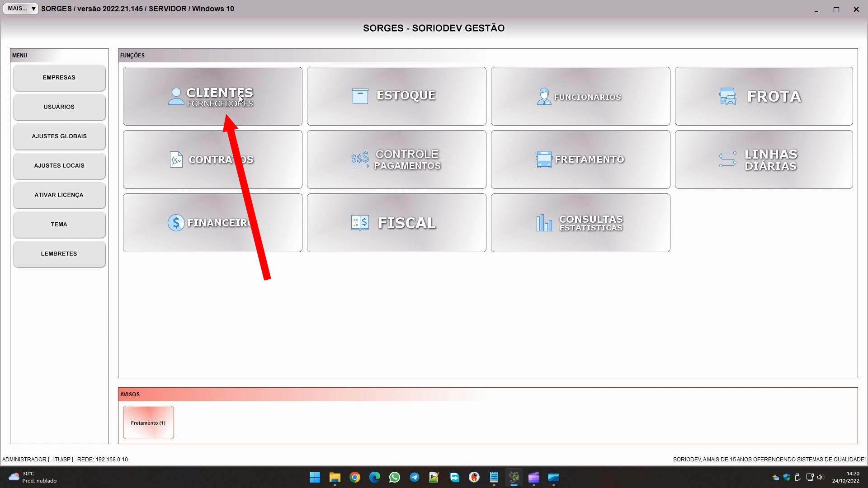
Task: Click the dollar signs payment icon
Action: click(360, 160)
